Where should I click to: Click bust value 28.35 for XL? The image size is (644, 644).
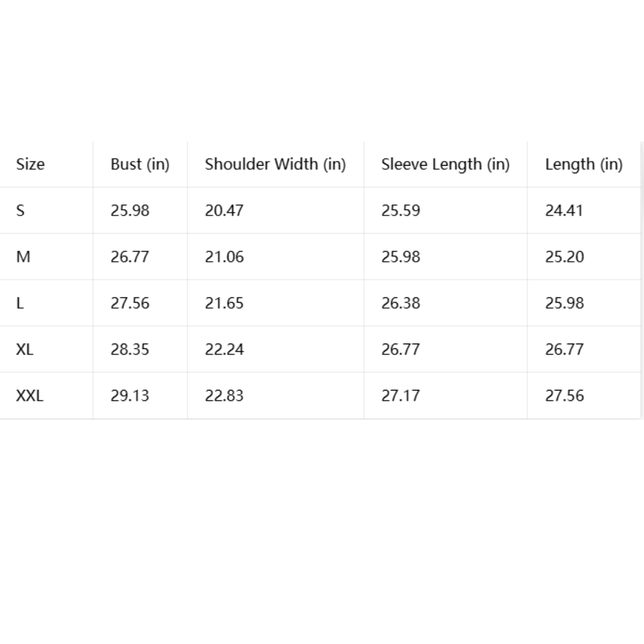click(x=130, y=350)
